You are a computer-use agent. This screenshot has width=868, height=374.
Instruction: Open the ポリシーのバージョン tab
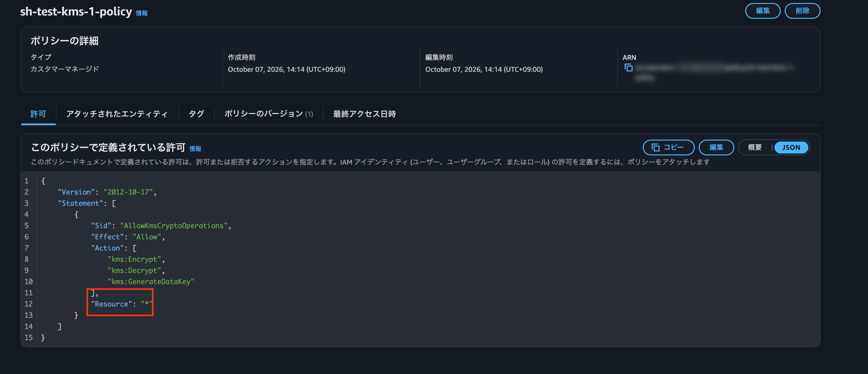269,114
